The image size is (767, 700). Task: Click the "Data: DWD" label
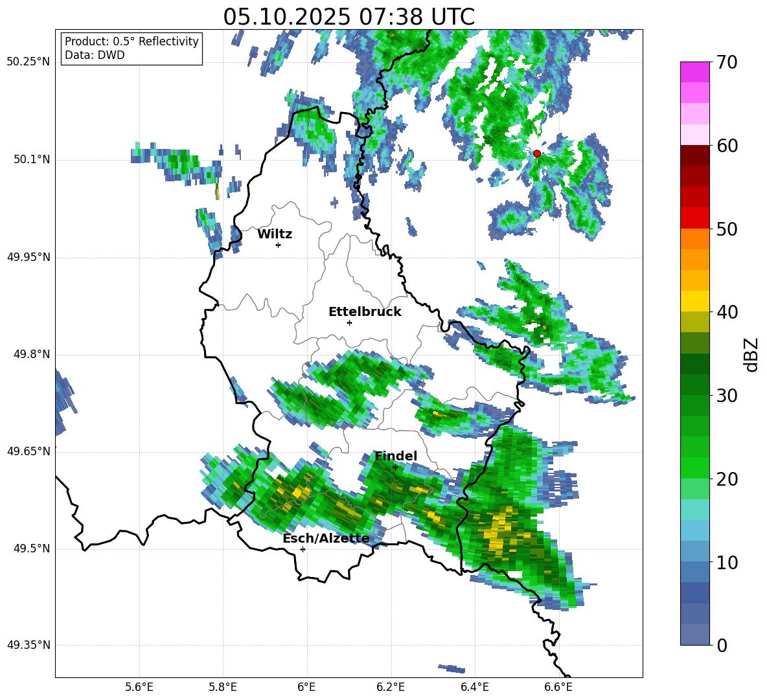(95, 55)
